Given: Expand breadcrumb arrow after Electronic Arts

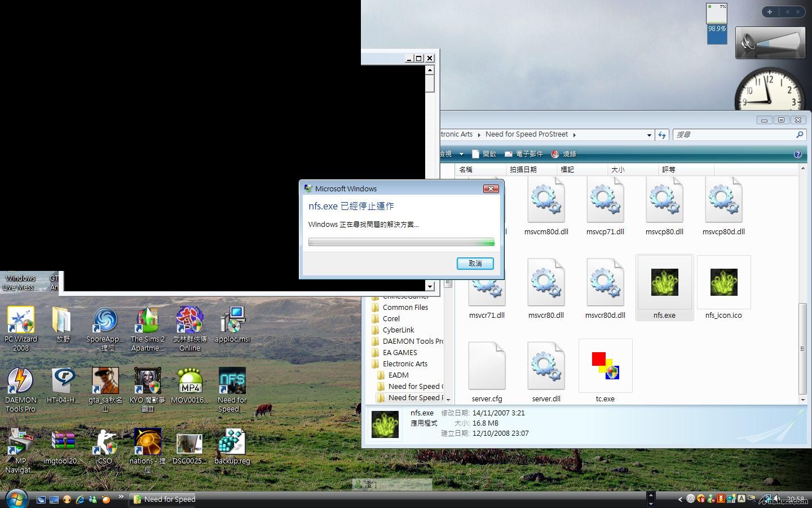Looking at the screenshot, I should [x=479, y=135].
